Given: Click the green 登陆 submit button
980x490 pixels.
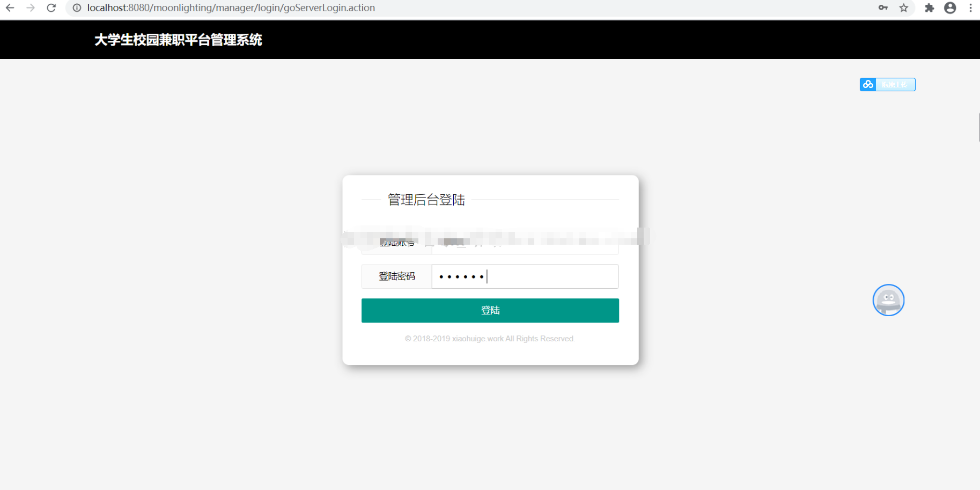Looking at the screenshot, I should point(490,310).
